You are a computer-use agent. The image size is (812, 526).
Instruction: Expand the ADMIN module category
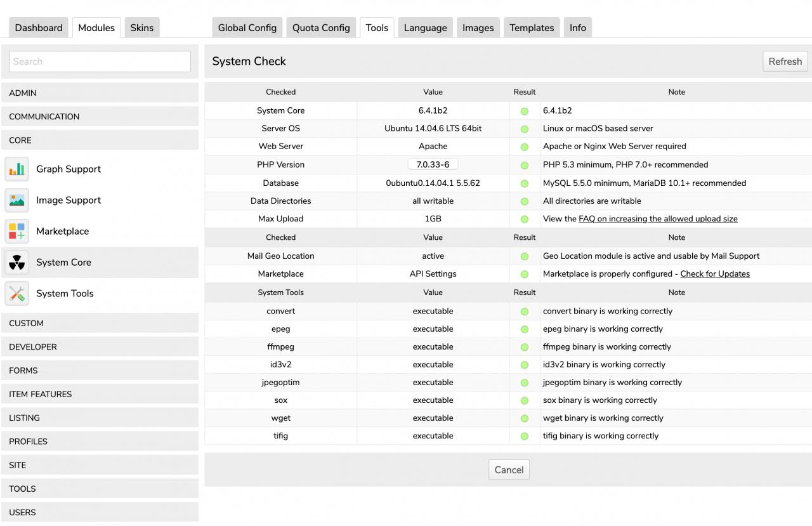tap(100, 93)
